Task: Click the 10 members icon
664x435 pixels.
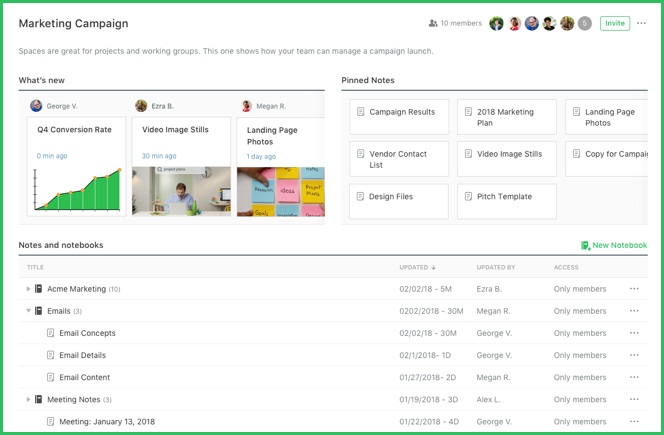Action: point(433,23)
